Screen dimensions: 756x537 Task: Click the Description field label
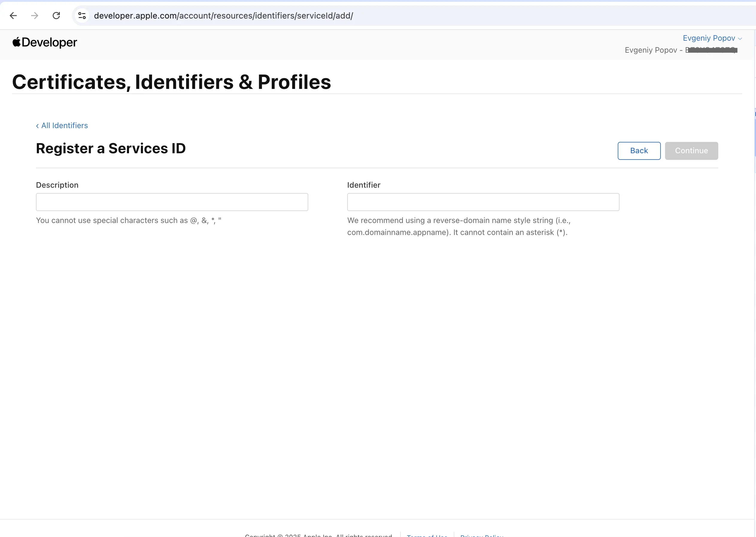coord(57,185)
